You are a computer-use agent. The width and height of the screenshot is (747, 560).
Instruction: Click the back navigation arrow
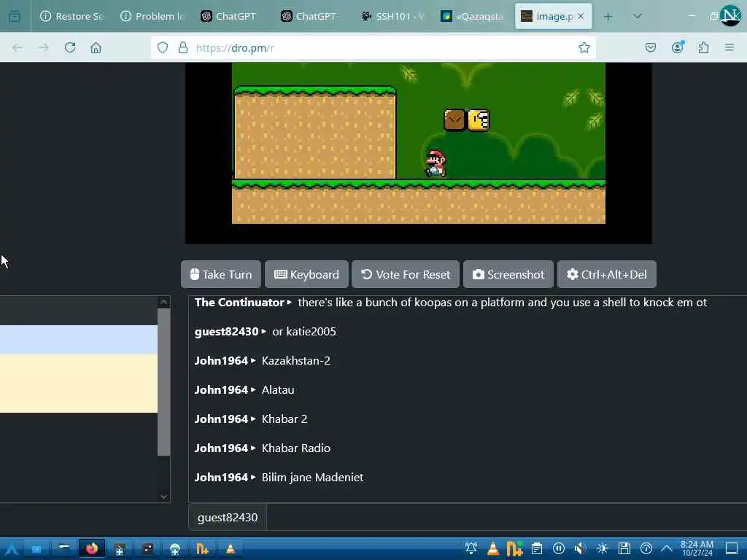click(18, 47)
